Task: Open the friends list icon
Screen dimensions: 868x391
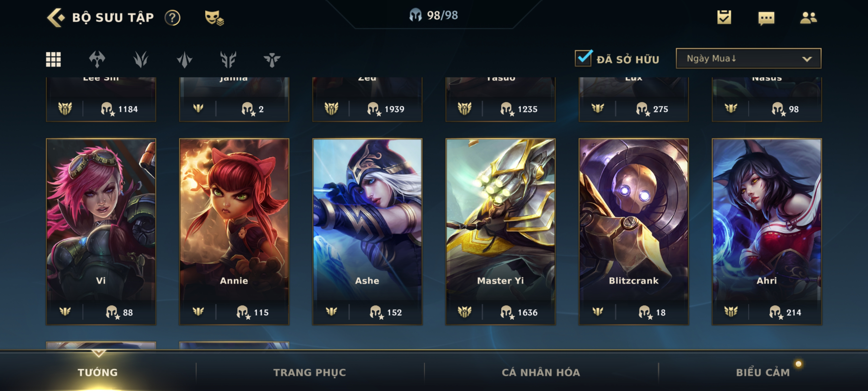Action: 808,18
